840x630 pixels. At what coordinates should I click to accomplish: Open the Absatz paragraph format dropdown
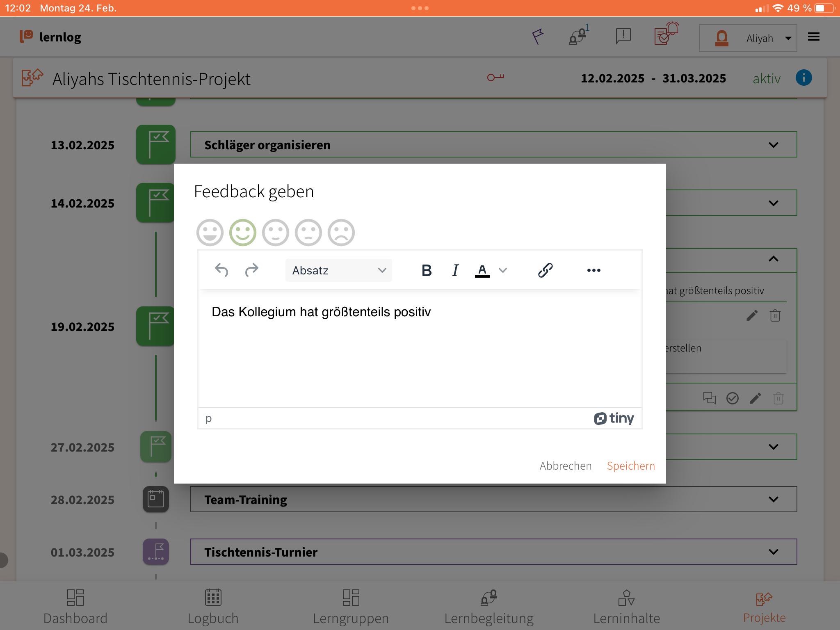click(x=339, y=270)
